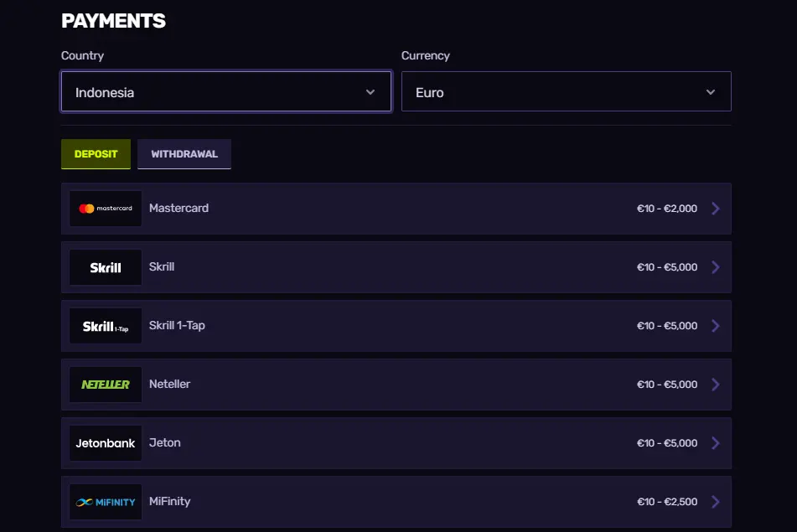
Task: Click the Neteller logo icon
Action: (x=105, y=384)
